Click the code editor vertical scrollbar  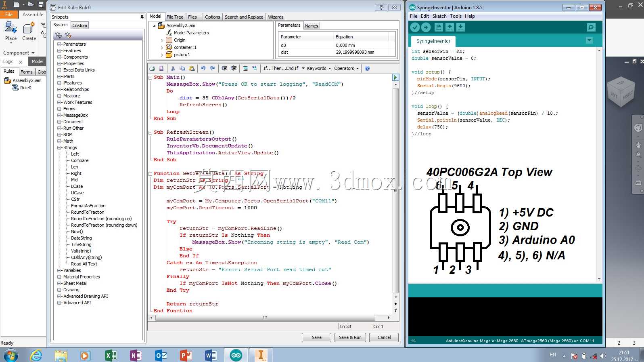pos(396,190)
